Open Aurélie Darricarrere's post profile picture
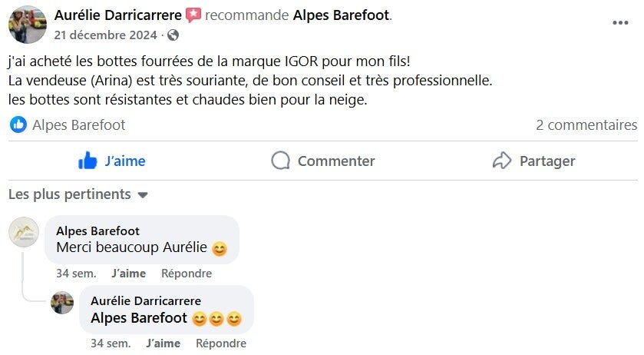644x355 pixels. pyautogui.click(x=28, y=25)
